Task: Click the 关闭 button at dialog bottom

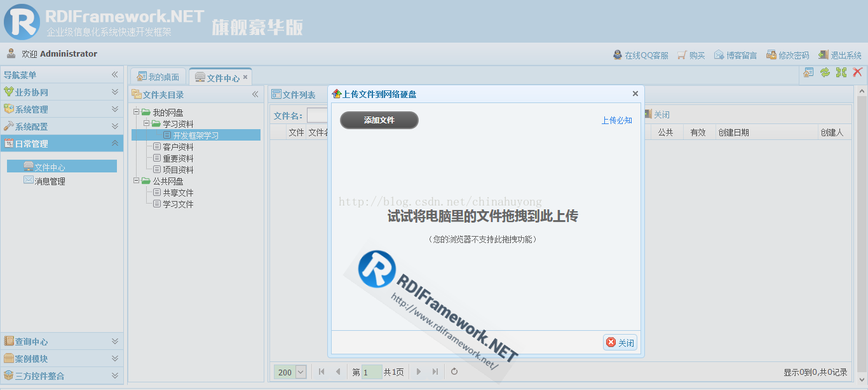Action: pyautogui.click(x=620, y=342)
